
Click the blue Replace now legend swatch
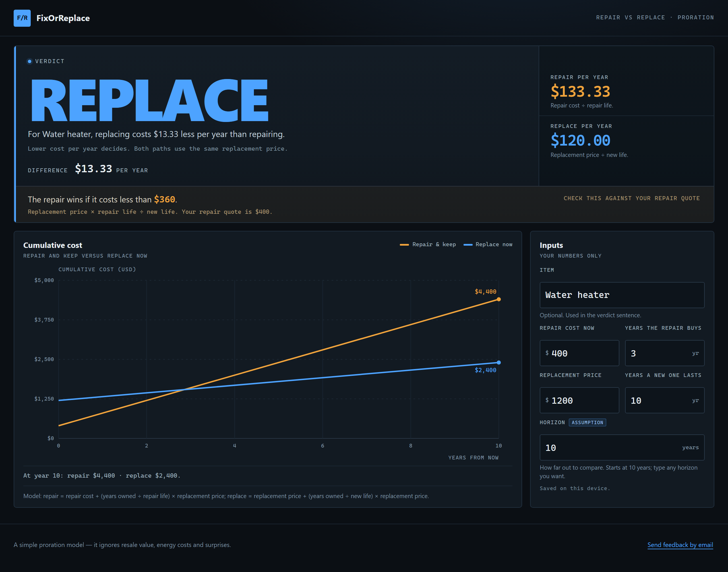pos(468,245)
